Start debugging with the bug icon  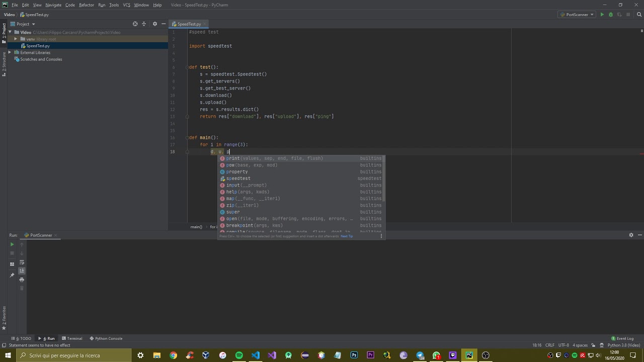(x=611, y=15)
